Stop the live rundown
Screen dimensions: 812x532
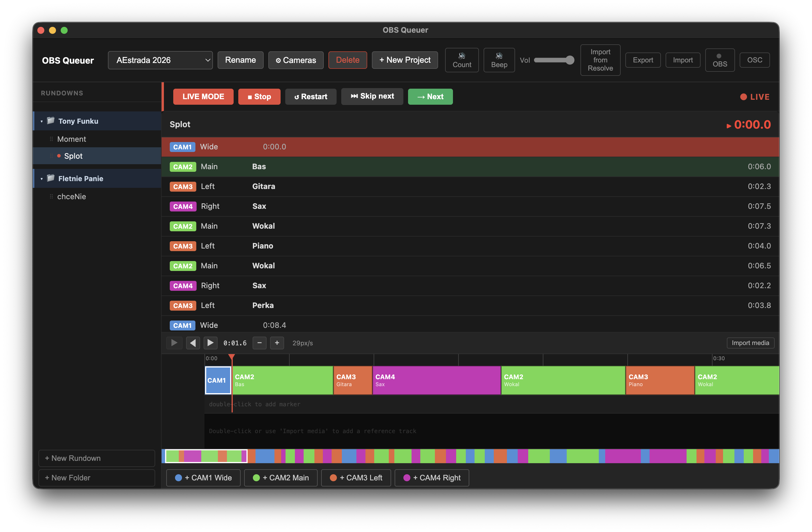[x=259, y=97]
